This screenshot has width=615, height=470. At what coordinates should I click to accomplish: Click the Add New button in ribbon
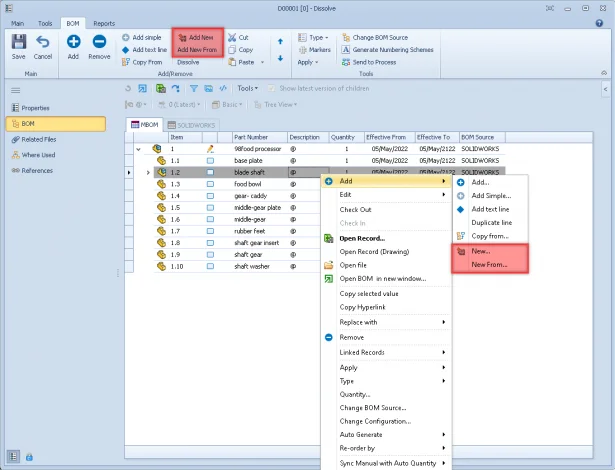pyautogui.click(x=200, y=37)
